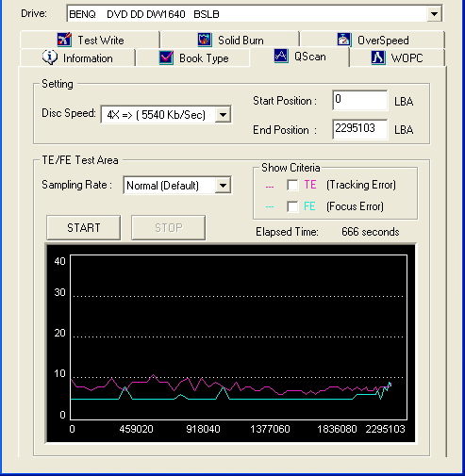
Task: Click the End Position LBA field
Action: coord(360,129)
